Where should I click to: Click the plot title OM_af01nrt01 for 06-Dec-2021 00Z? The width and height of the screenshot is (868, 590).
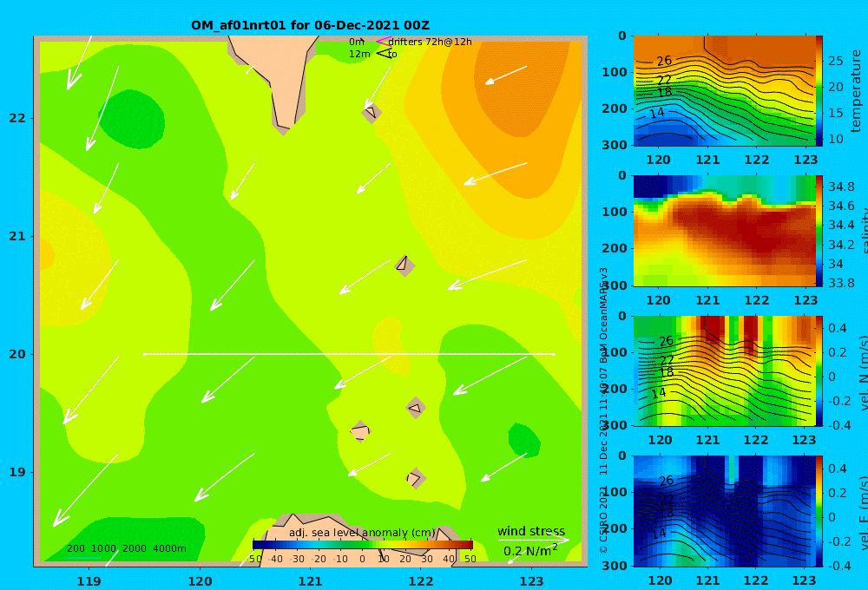point(310,25)
